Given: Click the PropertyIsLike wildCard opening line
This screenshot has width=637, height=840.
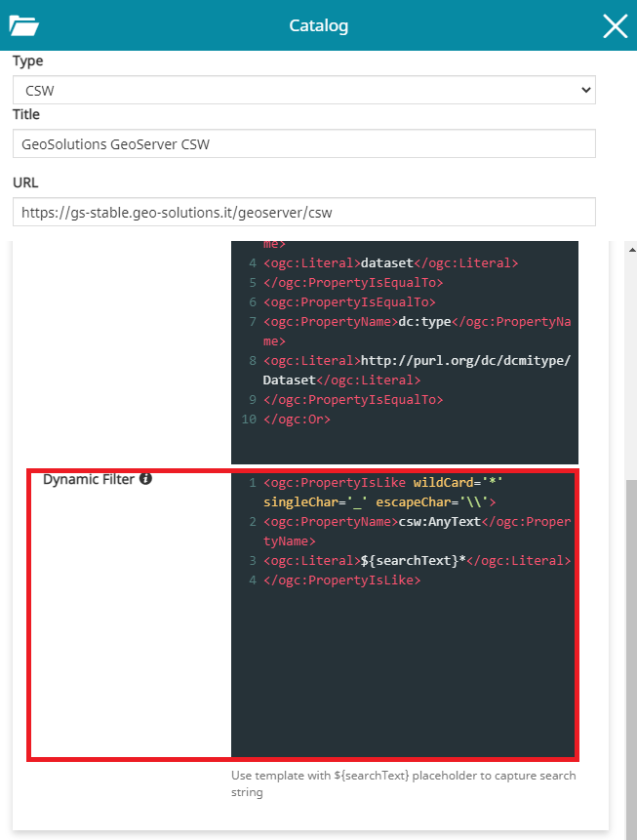Looking at the screenshot, I should pos(382,483).
